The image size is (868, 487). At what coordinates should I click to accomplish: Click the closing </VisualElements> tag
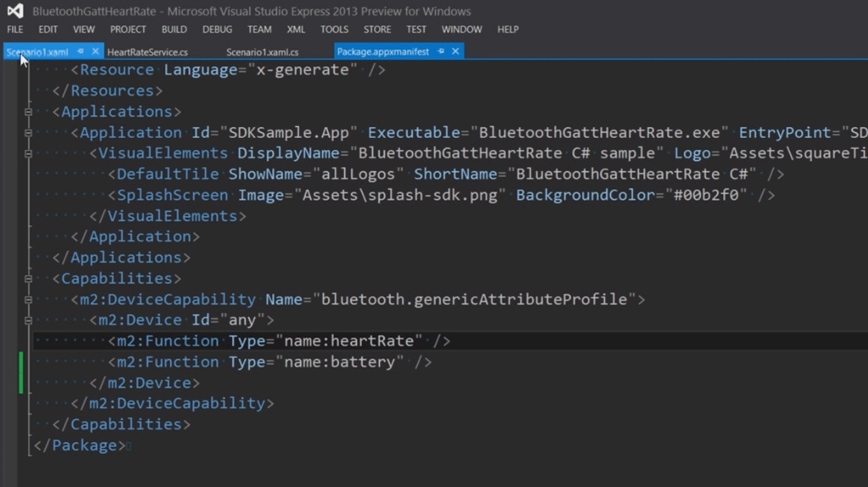click(x=168, y=216)
